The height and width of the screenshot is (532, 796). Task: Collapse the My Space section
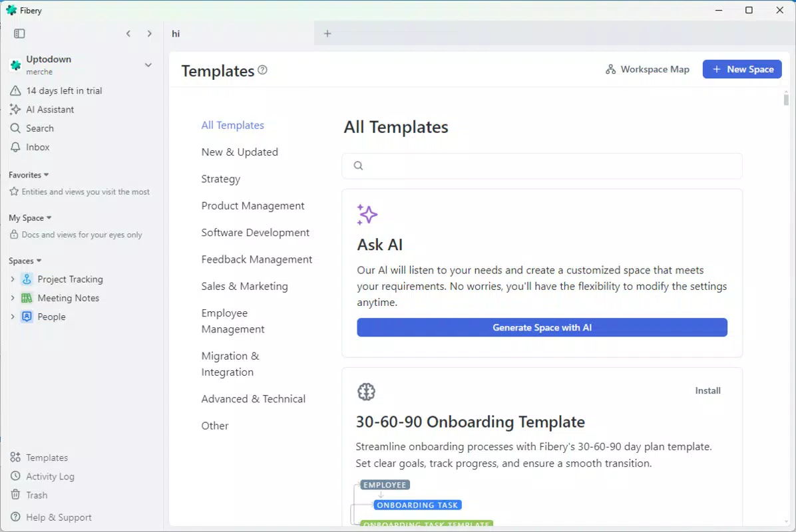[x=30, y=218]
